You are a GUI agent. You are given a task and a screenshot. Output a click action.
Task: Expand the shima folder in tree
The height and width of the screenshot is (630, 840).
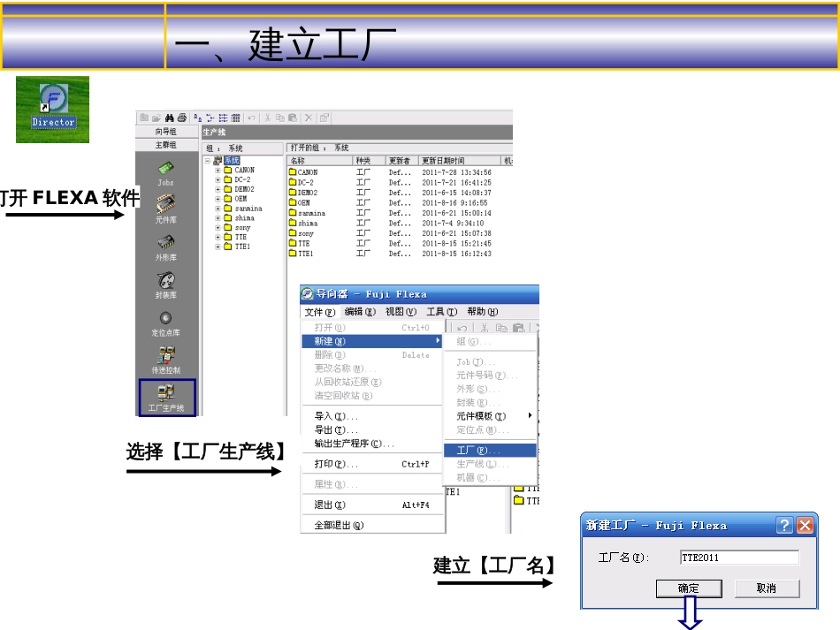tap(218, 218)
